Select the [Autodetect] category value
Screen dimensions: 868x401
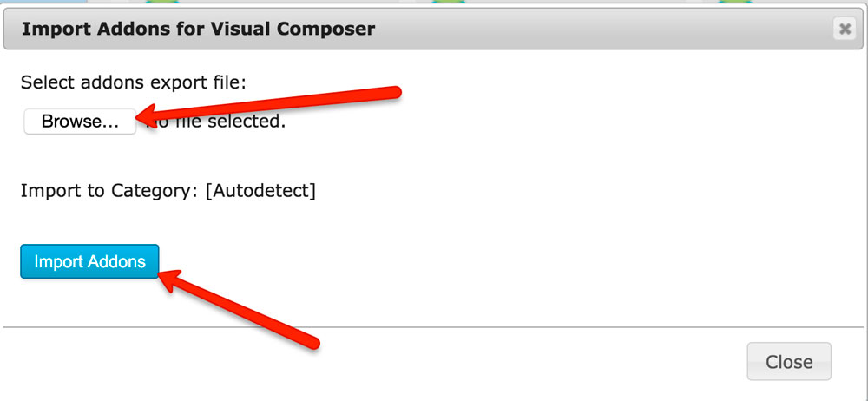[260, 191]
